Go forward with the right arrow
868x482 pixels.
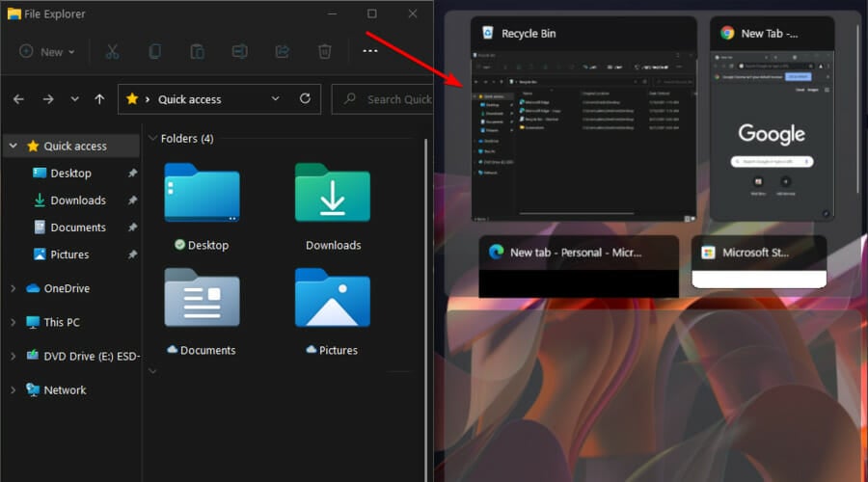coord(48,99)
